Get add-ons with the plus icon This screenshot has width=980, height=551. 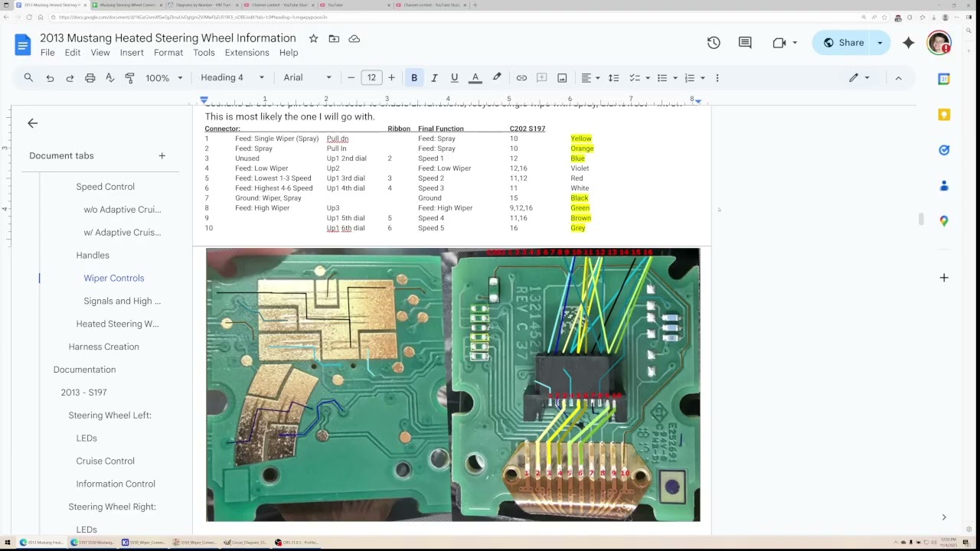click(944, 278)
